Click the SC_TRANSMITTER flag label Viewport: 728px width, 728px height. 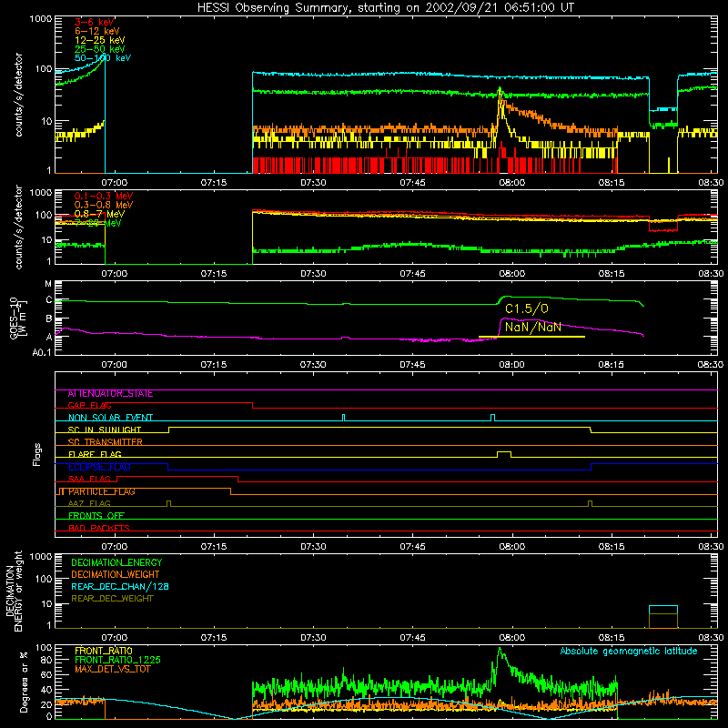[x=105, y=442]
